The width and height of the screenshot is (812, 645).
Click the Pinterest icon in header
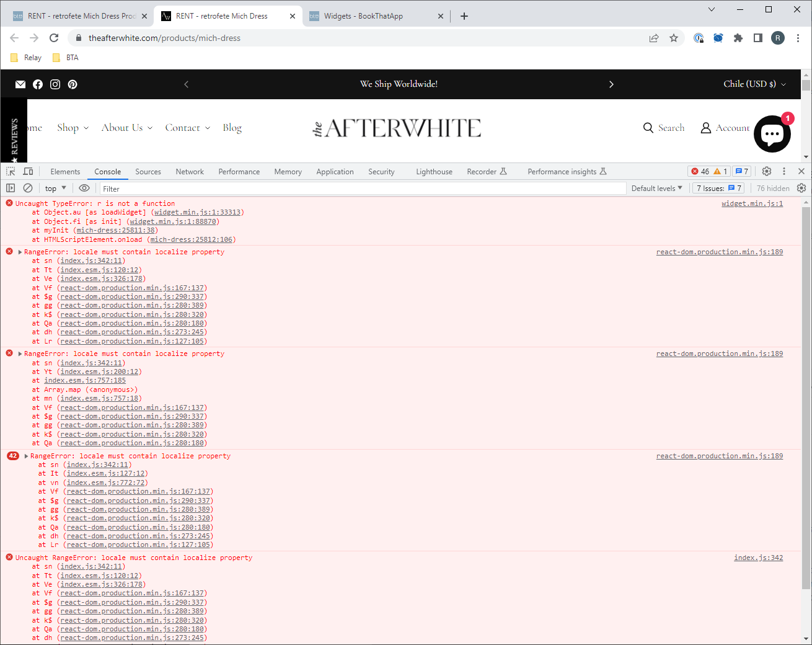coord(73,84)
